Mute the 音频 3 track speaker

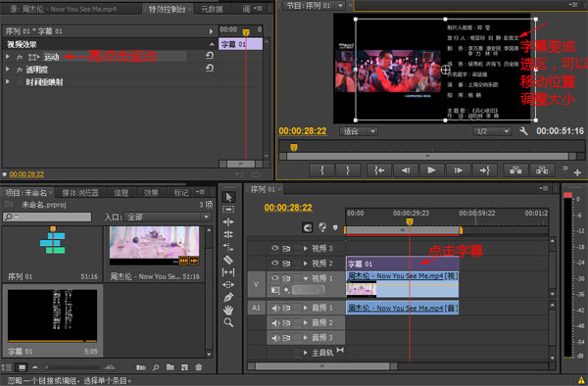click(275, 338)
